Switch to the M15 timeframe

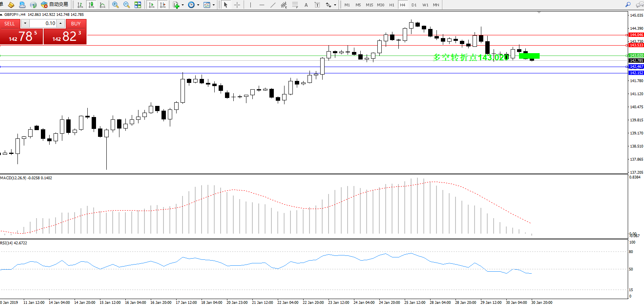[369, 5]
